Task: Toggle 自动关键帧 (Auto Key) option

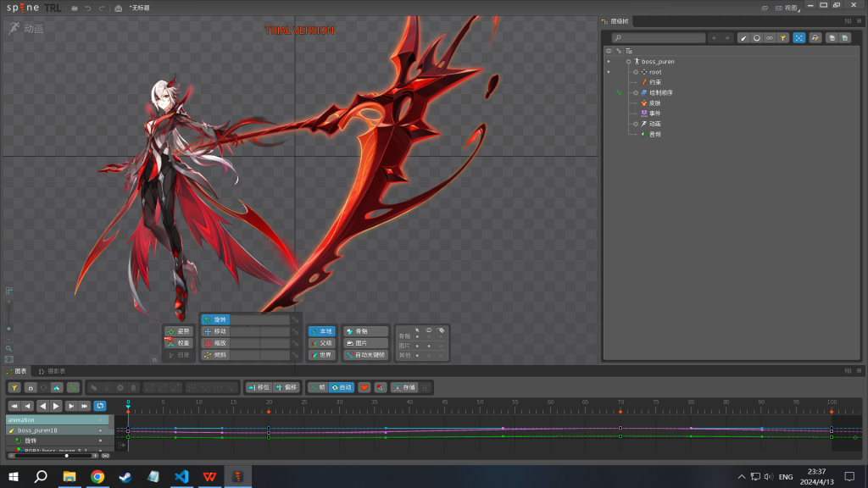Action: 366,355
